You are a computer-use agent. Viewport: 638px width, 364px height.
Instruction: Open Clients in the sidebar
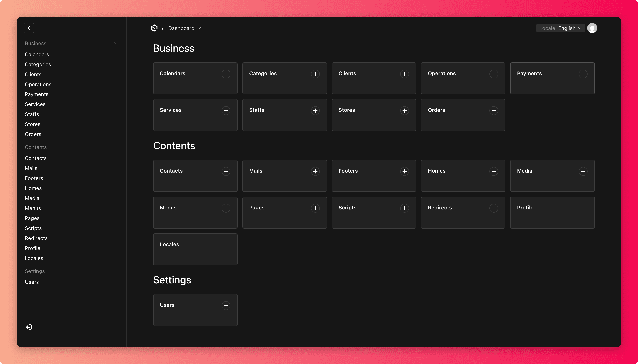coord(33,74)
